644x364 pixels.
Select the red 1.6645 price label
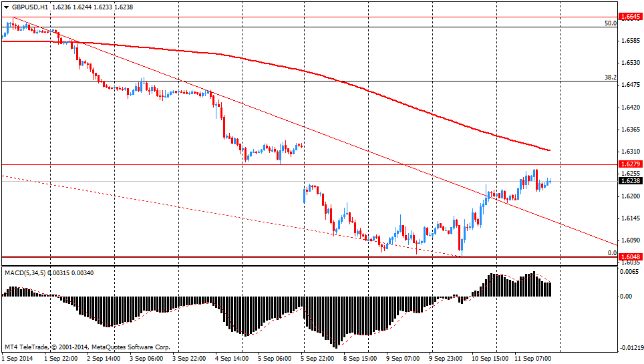[x=631, y=17]
